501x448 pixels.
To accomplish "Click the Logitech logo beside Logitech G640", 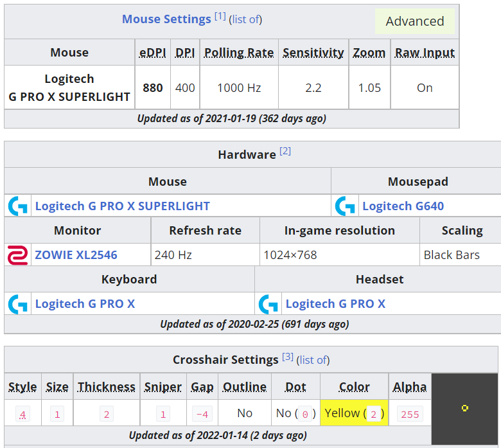I will [345, 206].
